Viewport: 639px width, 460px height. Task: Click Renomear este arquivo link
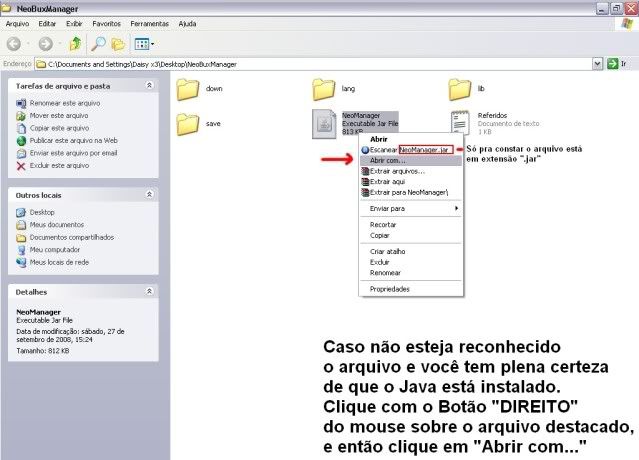pyautogui.click(x=65, y=103)
